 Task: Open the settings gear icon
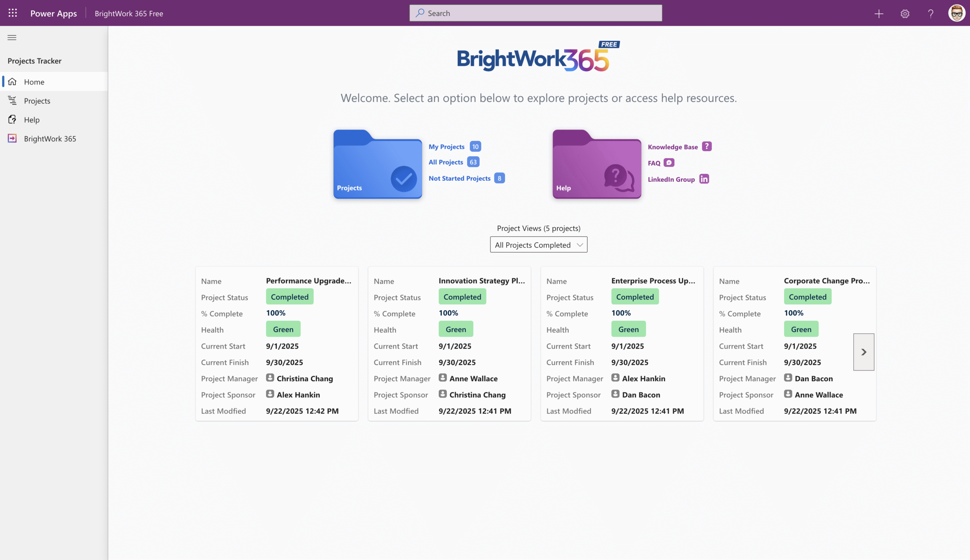click(904, 14)
